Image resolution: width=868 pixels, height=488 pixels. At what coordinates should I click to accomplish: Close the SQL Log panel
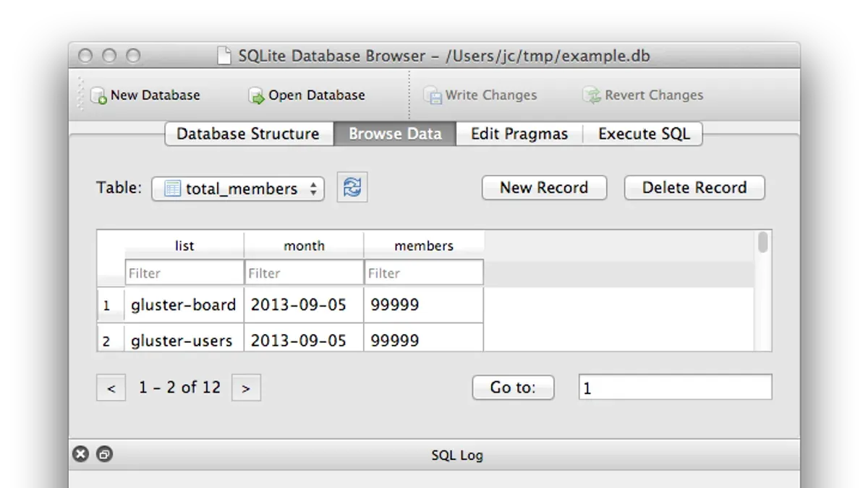(81, 454)
